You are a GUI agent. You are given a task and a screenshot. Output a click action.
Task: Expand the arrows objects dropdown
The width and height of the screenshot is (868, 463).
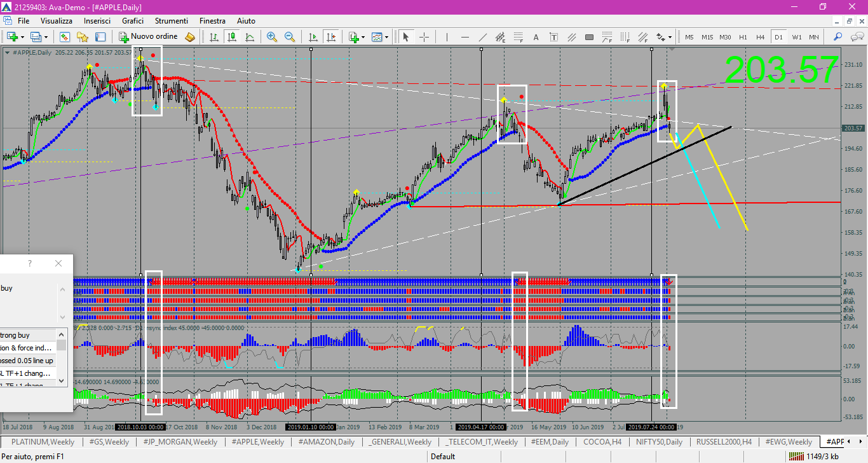pos(670,37)
